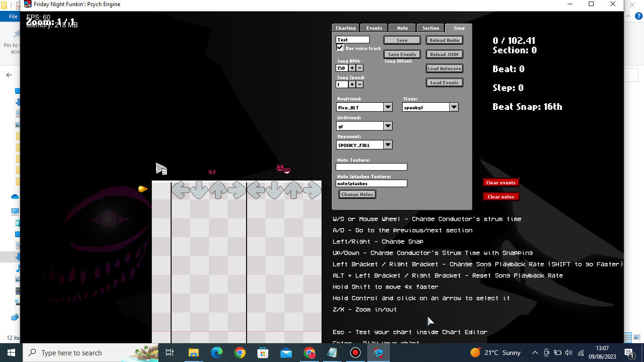Toggle the Has voice track checkbox
644x362 pixels.
(339, 48)
